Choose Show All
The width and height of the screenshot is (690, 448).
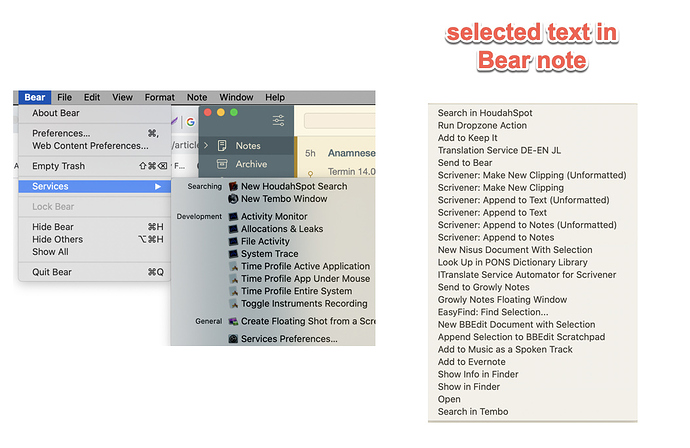click(x=95, y=252)
